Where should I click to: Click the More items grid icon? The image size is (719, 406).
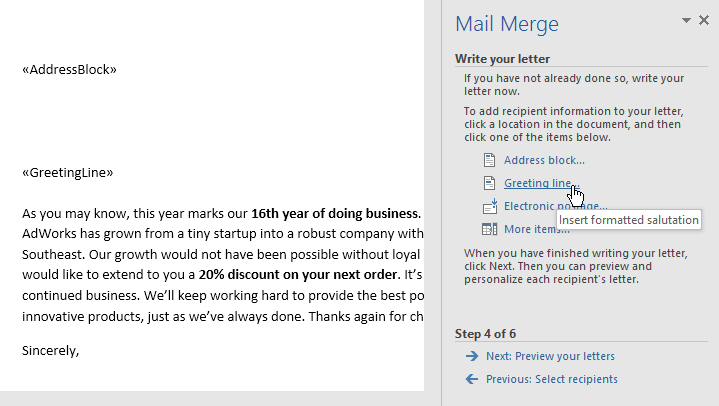point(489,229)
